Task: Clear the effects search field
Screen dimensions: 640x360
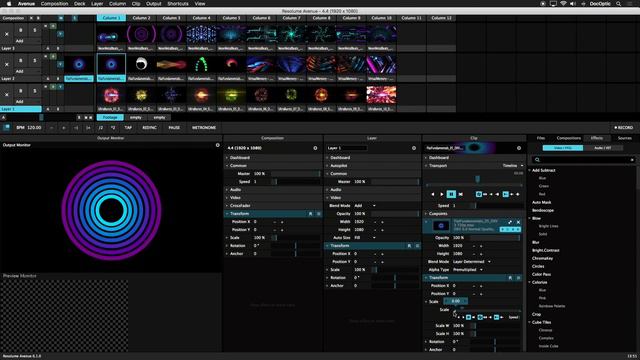Action: (632, 160)
